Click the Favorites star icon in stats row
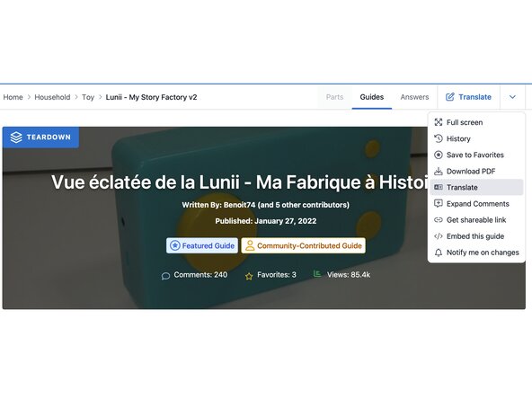This screenshot has width=532, height=399. click(249, 276)
